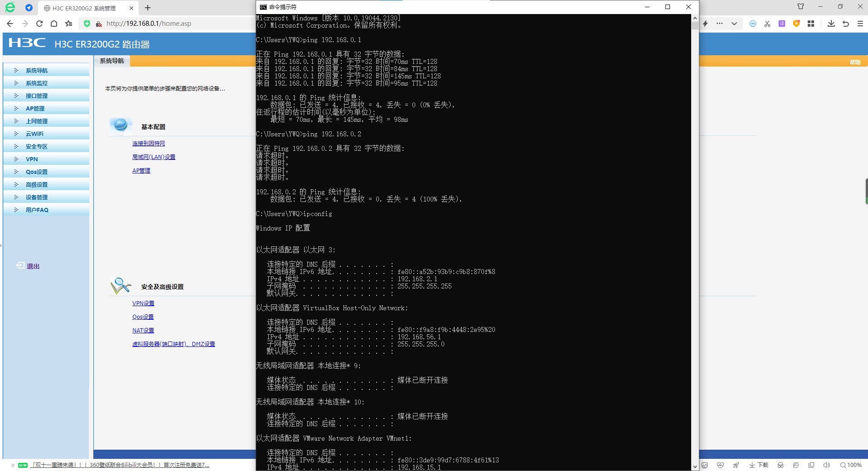Expand 安全专区 in the router sidebar
Image resolution: width=868 pixels, height=471 pixels.
[x=46, y=146]
